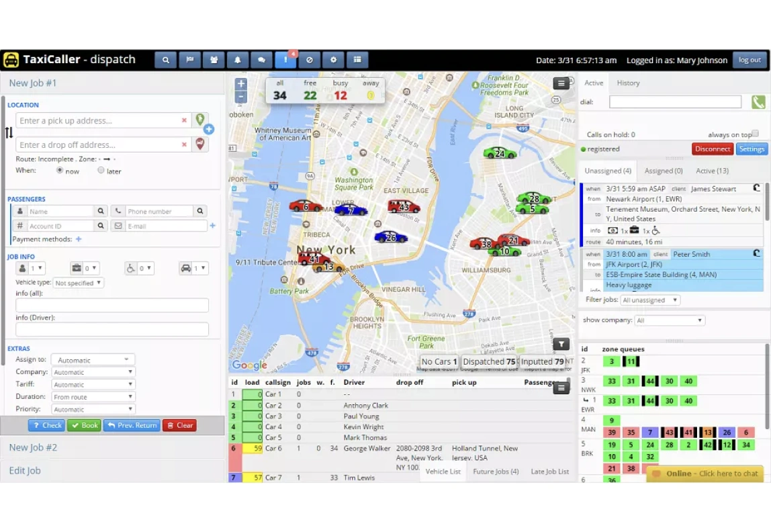
Task: Switch to the History tab
Action: pos(628,83)
